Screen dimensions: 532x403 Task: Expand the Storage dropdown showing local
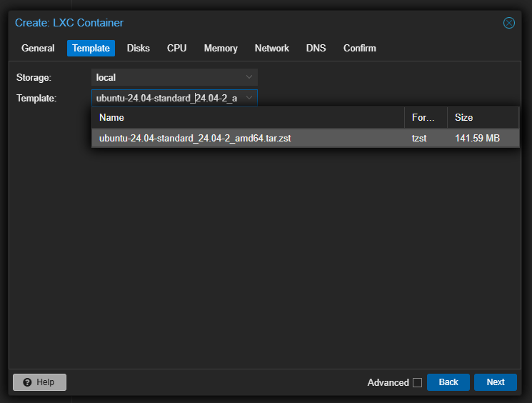point(249,77)
